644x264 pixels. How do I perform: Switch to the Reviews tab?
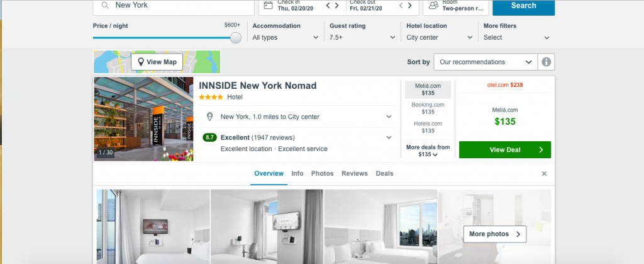355,173
